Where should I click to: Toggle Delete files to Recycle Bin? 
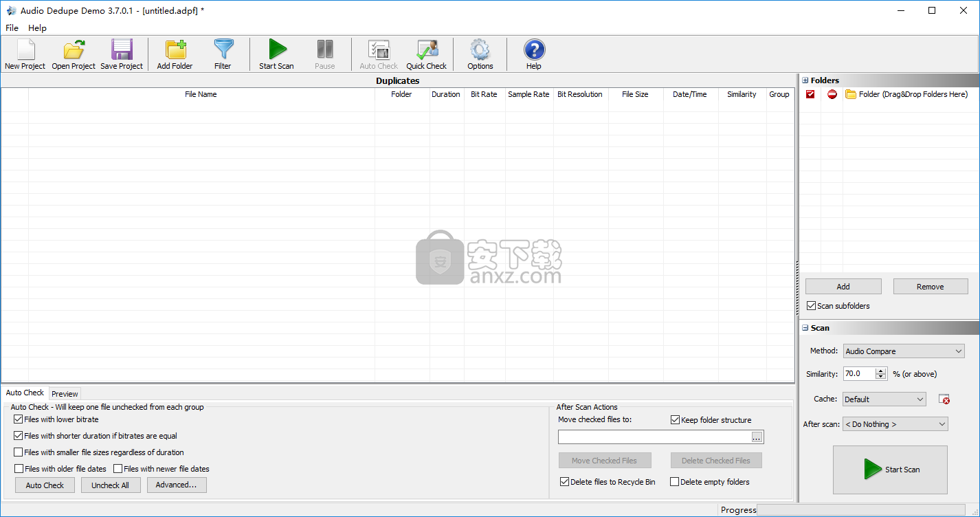coord(565,482)
